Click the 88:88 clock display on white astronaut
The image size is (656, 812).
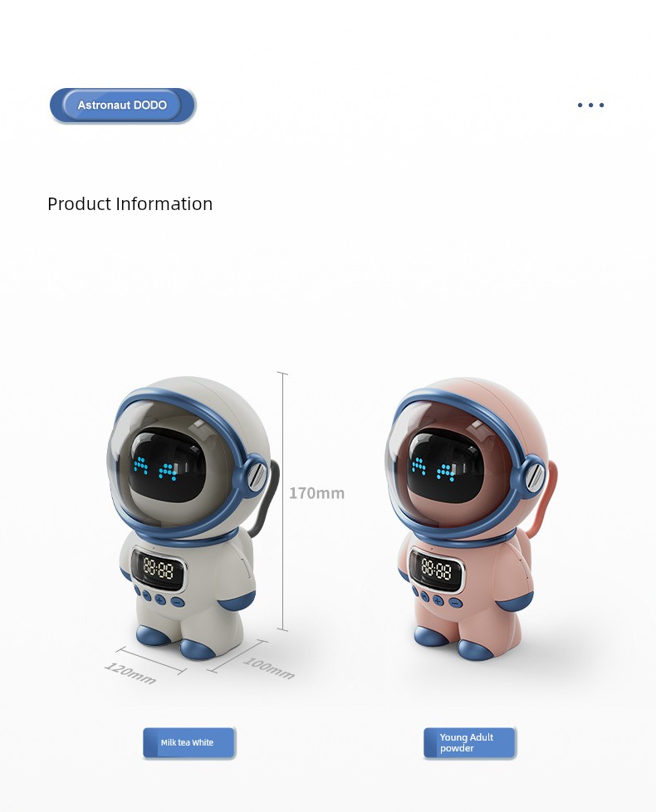[x=158, y=569]
